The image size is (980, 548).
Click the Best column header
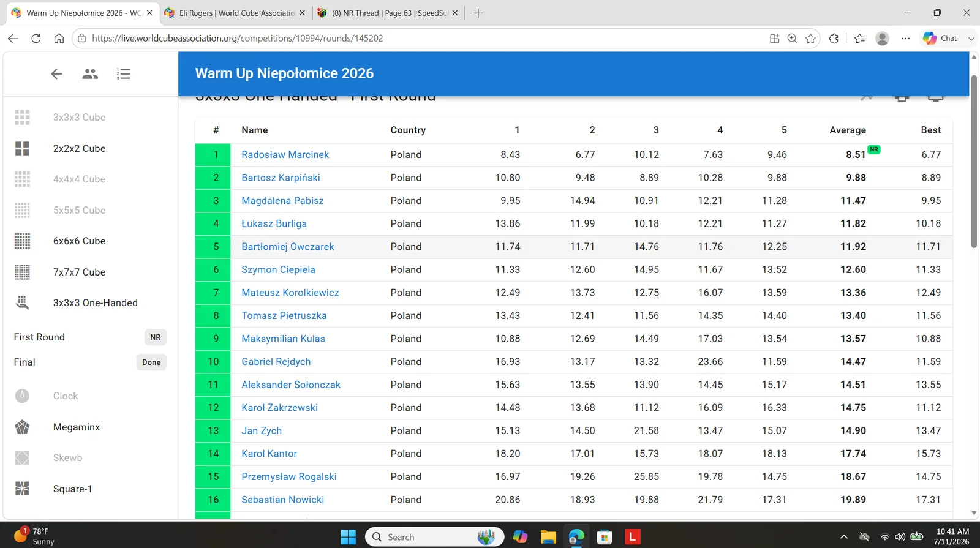coord(930,130)
